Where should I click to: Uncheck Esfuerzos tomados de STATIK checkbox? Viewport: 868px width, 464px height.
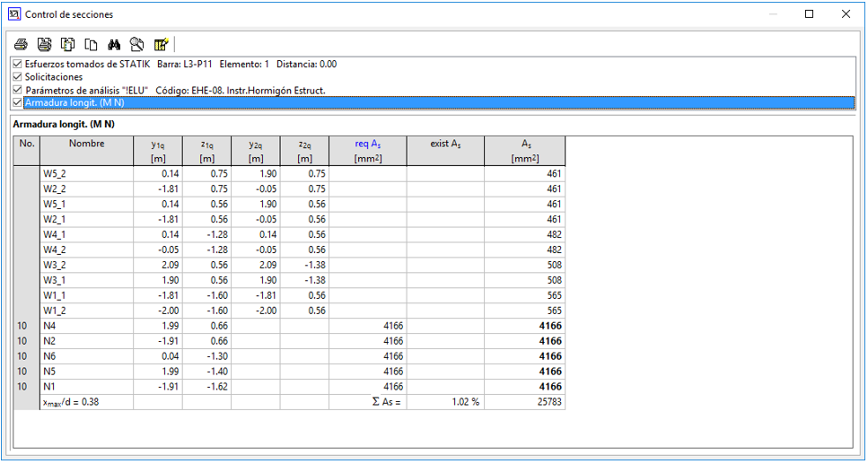coord(17,65)
